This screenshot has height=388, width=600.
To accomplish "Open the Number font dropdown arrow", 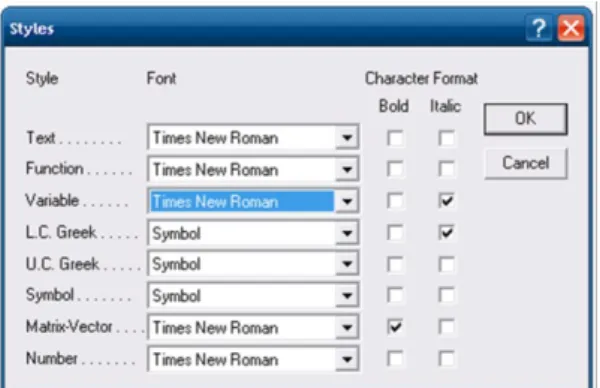I will (x=347, y=359).
